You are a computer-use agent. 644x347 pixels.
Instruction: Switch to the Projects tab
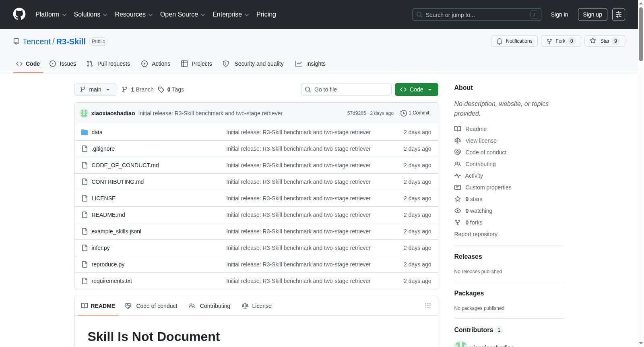pyautogui.click(x=196, y=64)
